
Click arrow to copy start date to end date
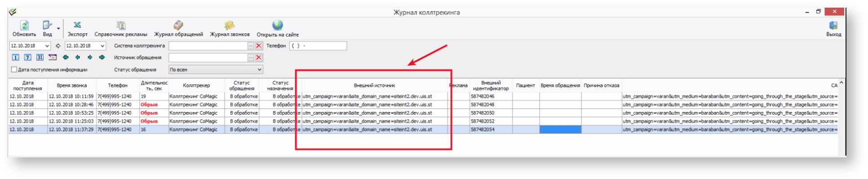tap(58, 46)
